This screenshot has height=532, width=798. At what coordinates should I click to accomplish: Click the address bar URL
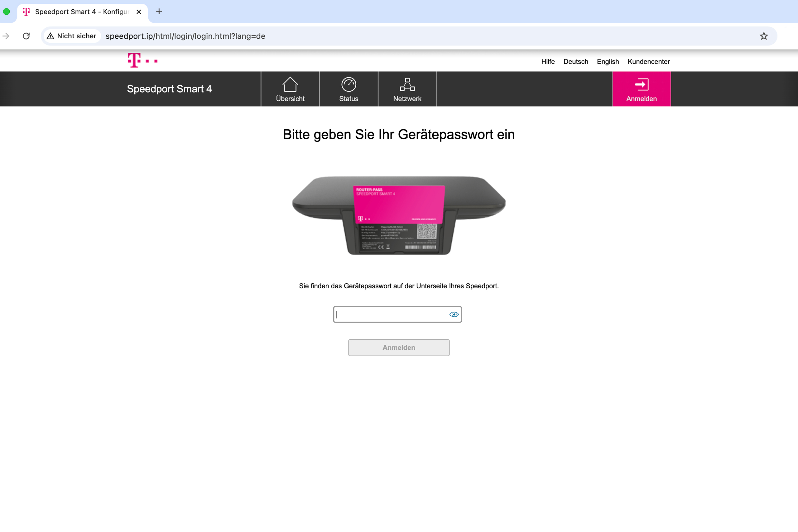185,36
